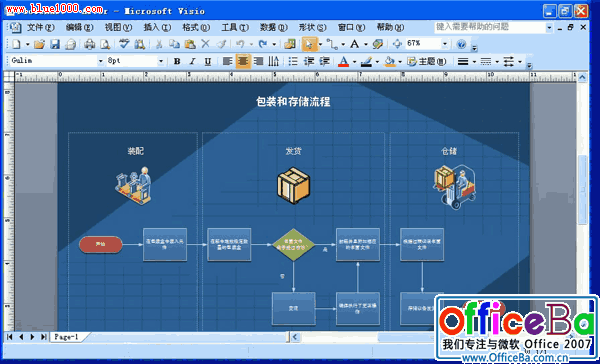Toggle Bold formatting
The height and width of the screenshot is (364, 600).
click(177, 61)
